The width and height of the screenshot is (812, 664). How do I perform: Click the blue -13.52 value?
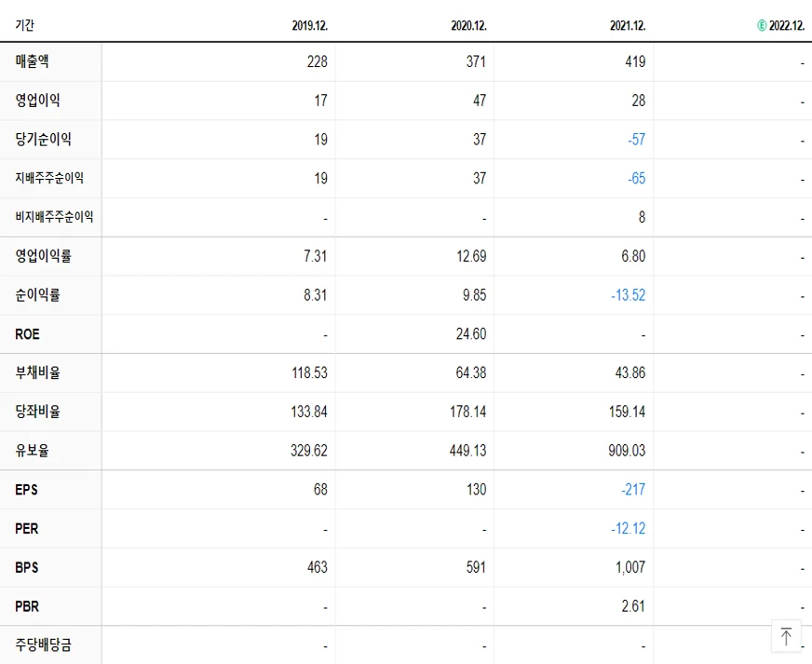[x=629, y=294]
